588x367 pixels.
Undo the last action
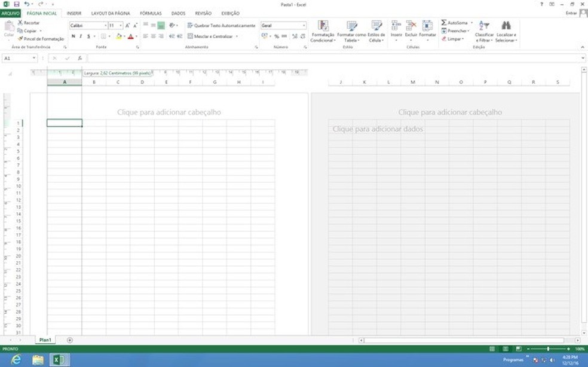(x=27, y=4)
